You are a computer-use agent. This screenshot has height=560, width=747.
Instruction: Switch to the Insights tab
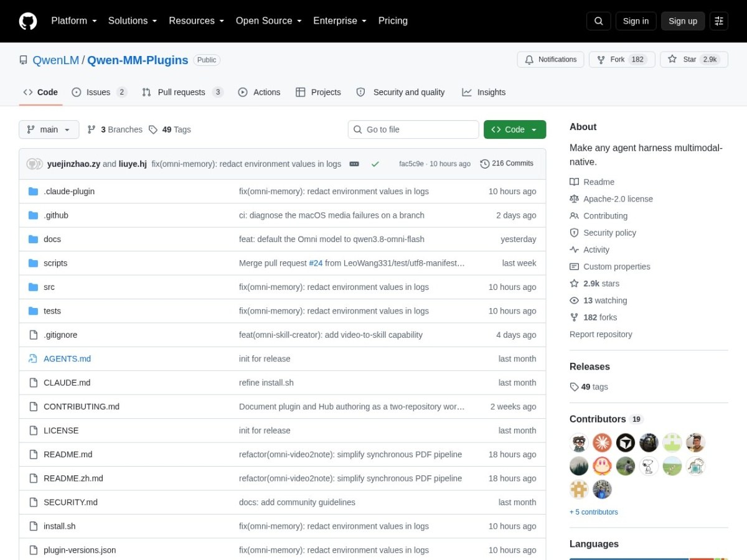point(484,92)
